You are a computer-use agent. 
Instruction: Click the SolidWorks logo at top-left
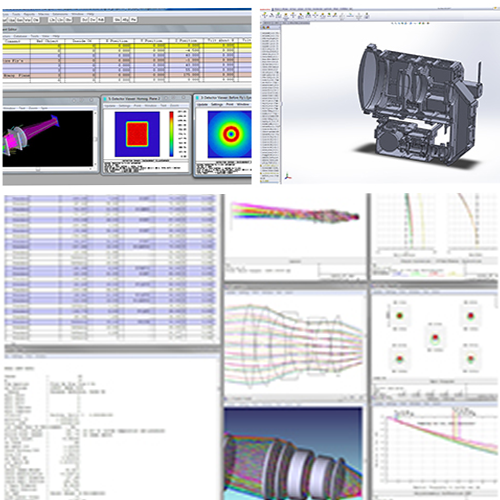(265, 9)
